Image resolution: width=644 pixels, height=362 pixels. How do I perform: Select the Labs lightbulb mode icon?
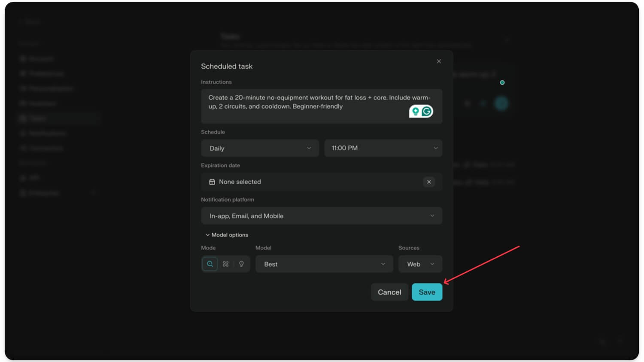(x=241, y=264)
